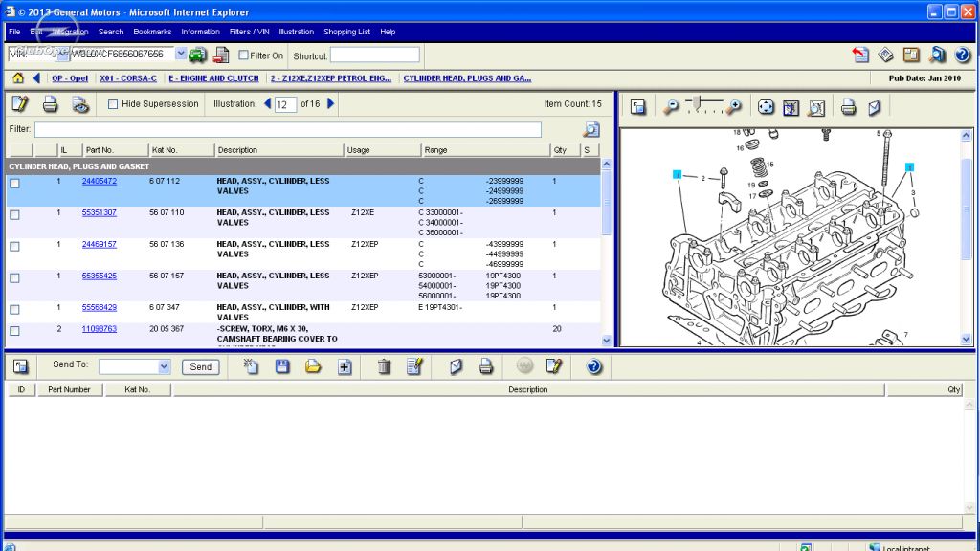Tick the checkbox for part 55568429

[15, 309]
